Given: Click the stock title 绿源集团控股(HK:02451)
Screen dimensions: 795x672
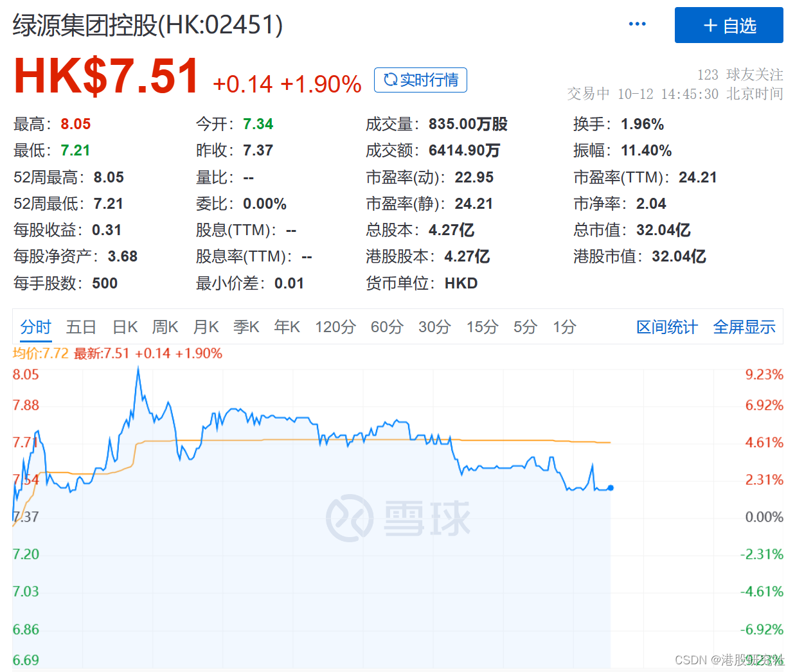Looking at the screenshot, I should (148, 25).
